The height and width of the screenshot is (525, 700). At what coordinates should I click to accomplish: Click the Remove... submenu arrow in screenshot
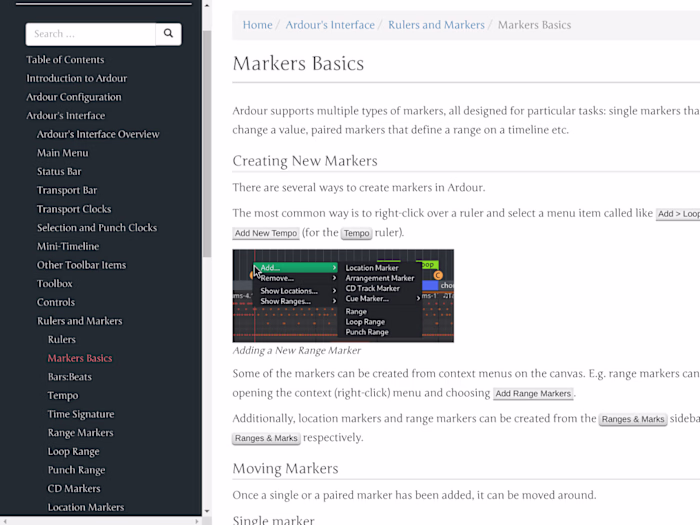point(334,278)
